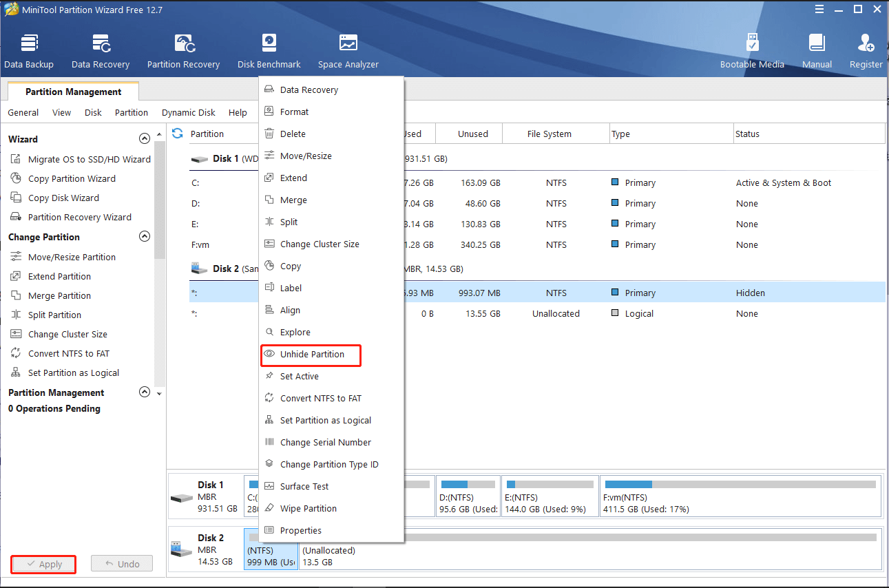Choose Change Serial Number entry

(331, 442)
